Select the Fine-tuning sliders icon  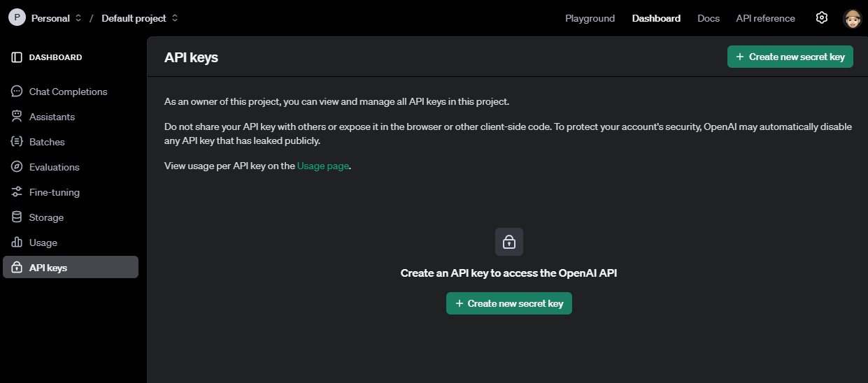point(17,192)
